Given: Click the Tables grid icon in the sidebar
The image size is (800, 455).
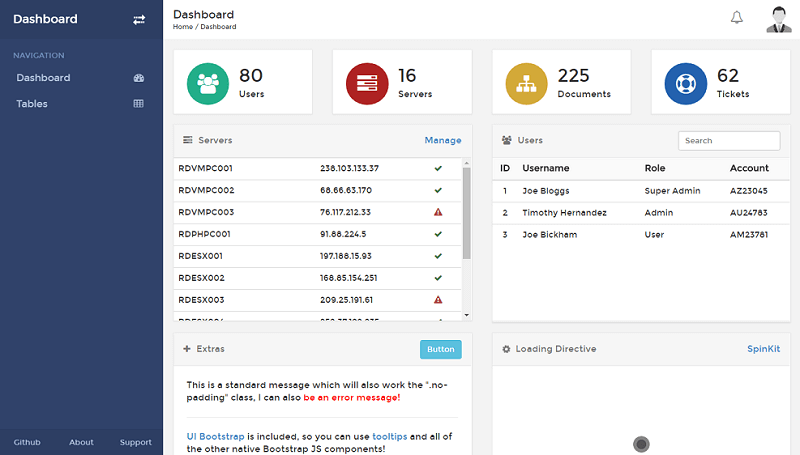Looking at the screenshot, I should pos(138,104).
